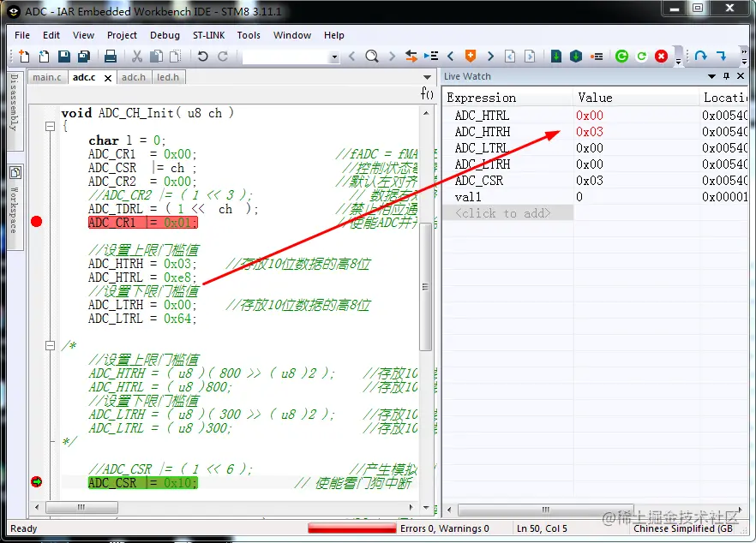Click the Find Next arrow right of the magnifier

pyautogui.click(x=392, y=57)
